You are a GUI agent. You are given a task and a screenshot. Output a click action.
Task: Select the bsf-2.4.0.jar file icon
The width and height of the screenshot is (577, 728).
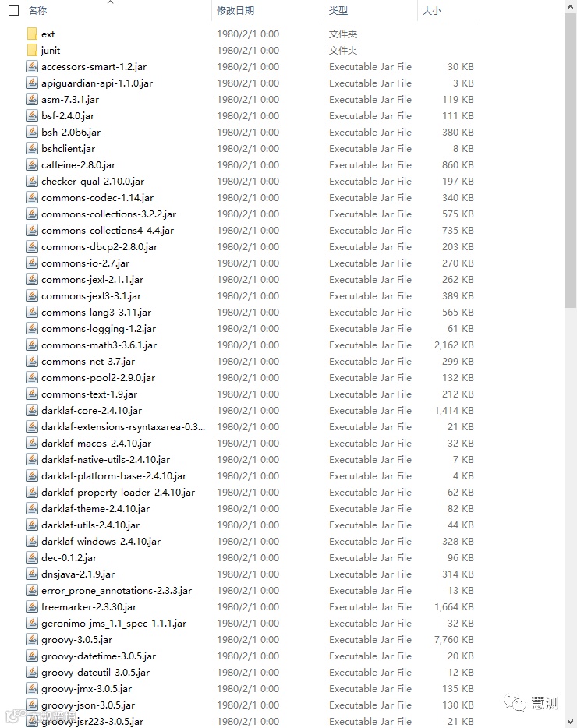tap(32, 115)
